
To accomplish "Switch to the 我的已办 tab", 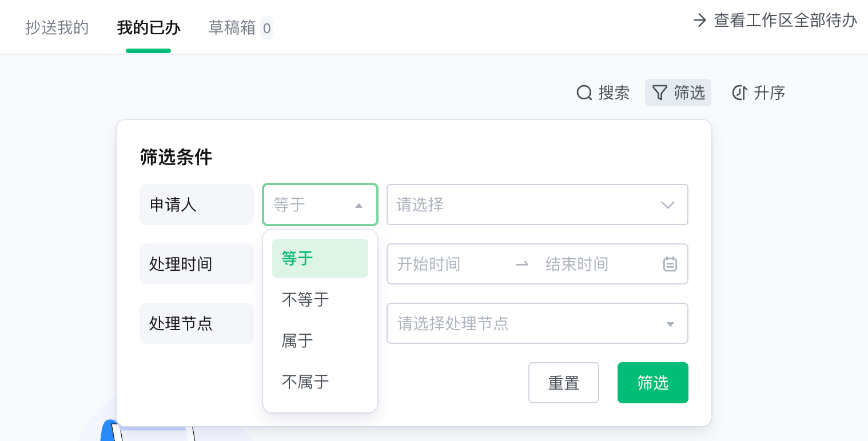I will [x=149, y=27].
